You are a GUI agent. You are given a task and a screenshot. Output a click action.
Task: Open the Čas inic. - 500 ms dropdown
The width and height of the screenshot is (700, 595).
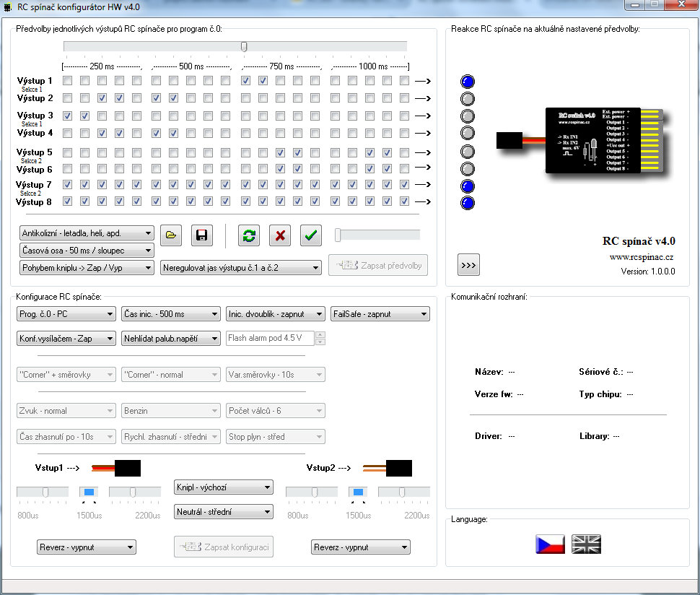171,314
